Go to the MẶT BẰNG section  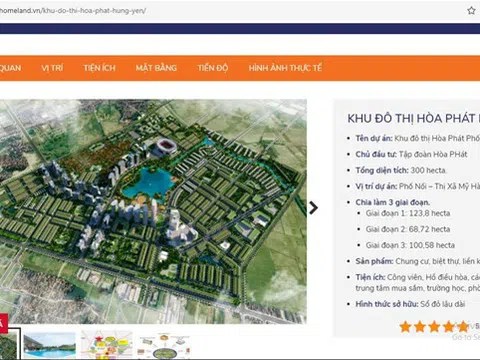click(x=156, y=68)
